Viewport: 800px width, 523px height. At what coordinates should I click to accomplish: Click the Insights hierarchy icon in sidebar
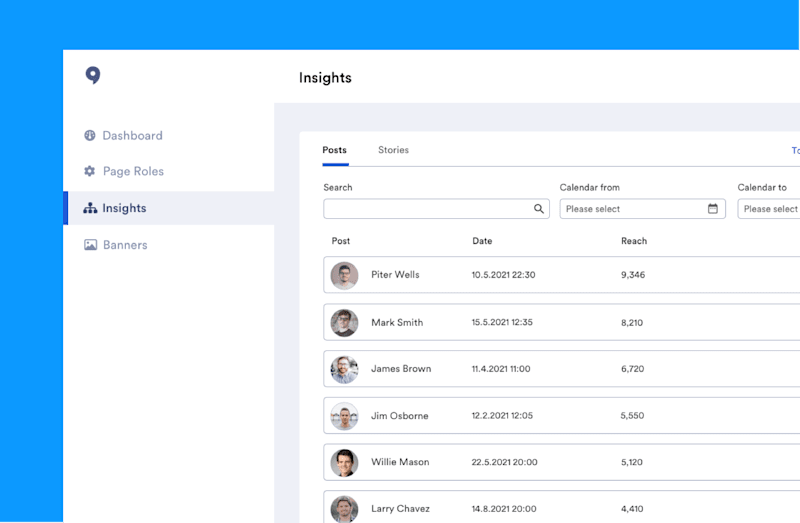[x=90, y=208]
